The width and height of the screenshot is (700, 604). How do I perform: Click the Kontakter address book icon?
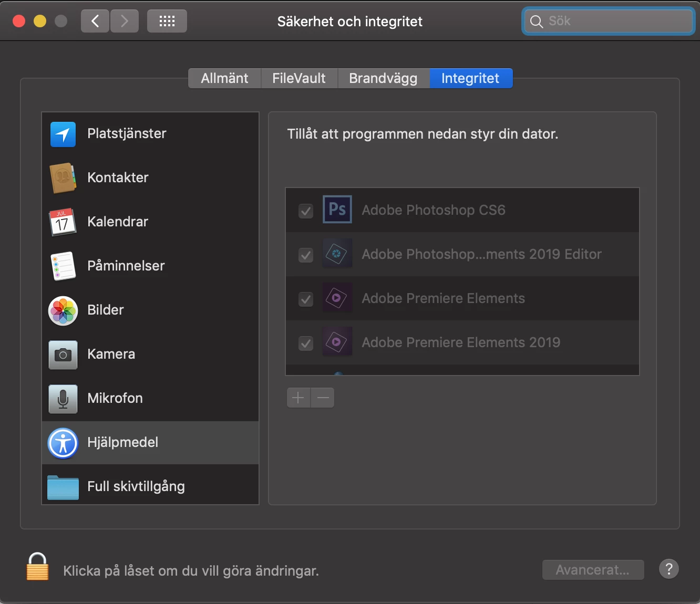pyautogui.click(x=63, y=178)
